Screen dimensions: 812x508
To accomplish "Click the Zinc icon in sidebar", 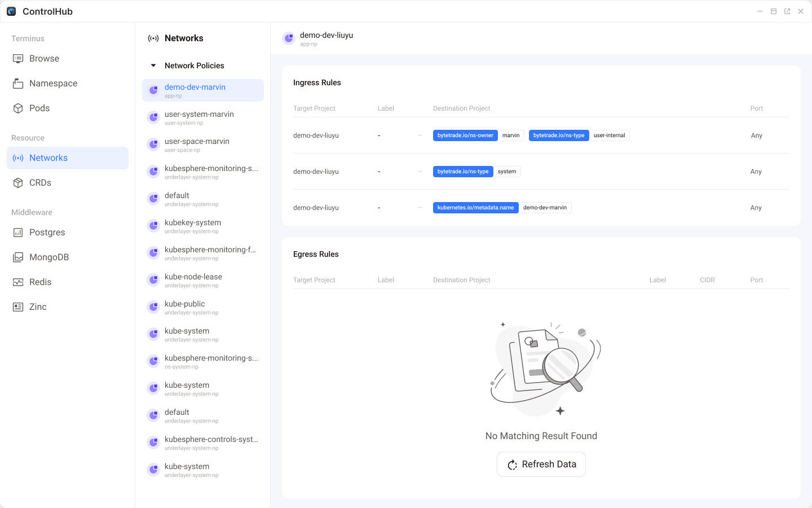I will click(18, 307).
